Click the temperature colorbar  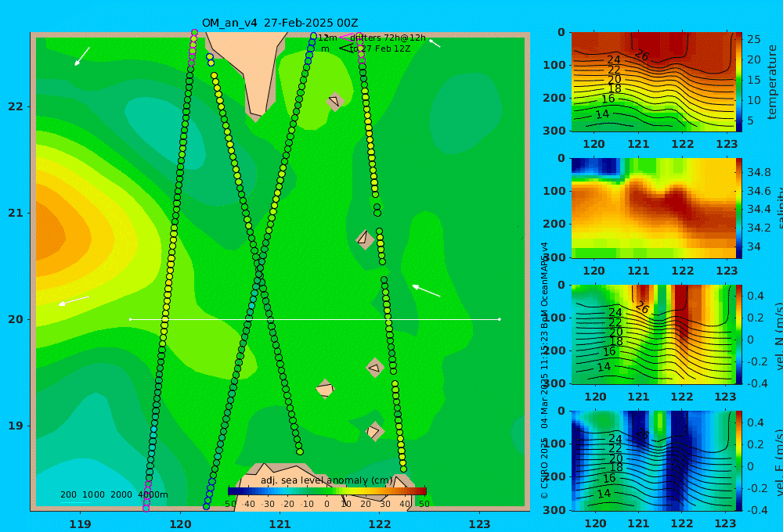[739, 82]
